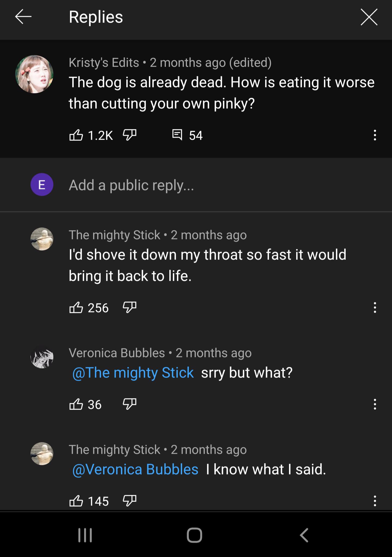Dislike the 'I know what I said' reply
Screen dimensions: 392x557
(x=130, y=501)
